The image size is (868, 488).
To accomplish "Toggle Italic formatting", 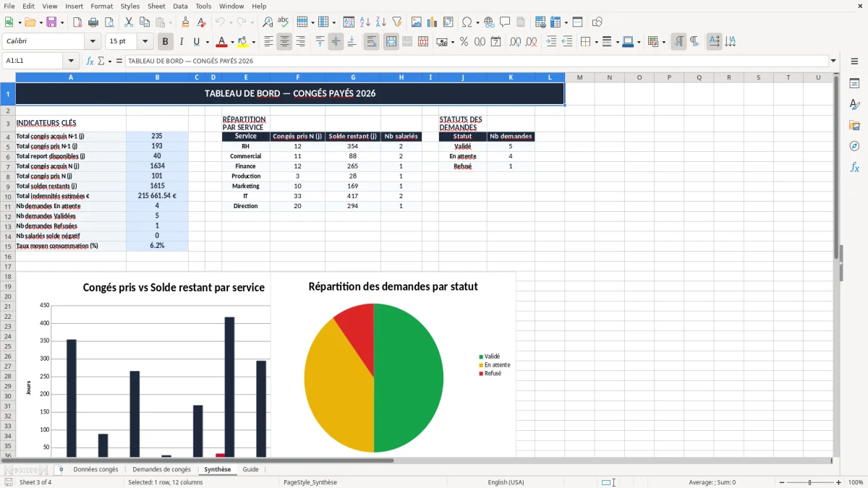I will 181,42.
